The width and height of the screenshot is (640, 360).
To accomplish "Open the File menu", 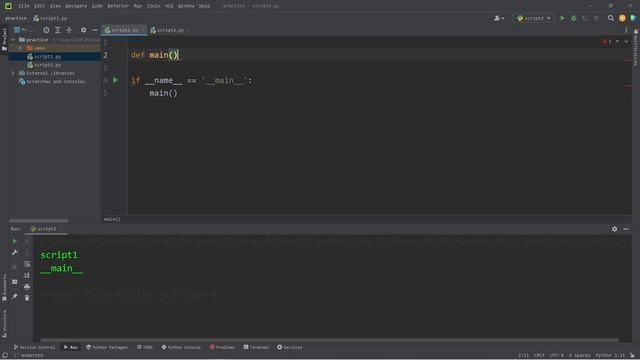I will (24, 6).
